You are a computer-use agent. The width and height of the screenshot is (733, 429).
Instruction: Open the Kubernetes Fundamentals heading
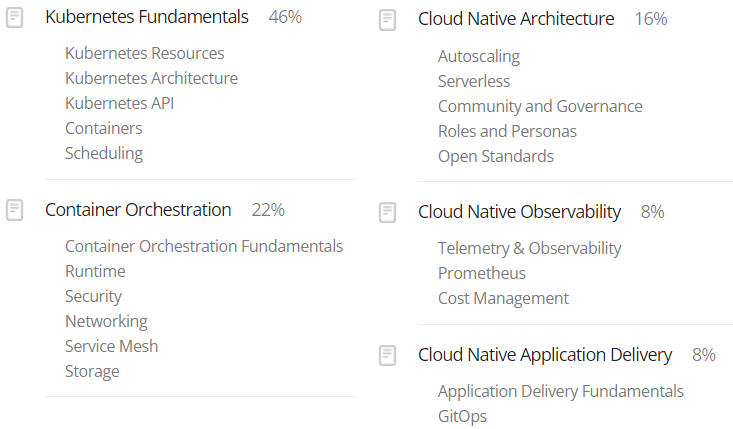point(147,17)
